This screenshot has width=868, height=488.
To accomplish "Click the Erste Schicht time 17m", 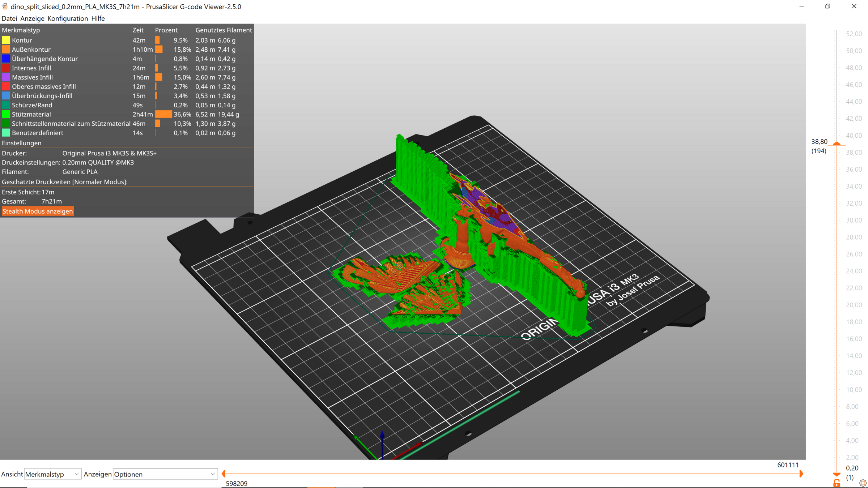I will click(x=48, y=192).
